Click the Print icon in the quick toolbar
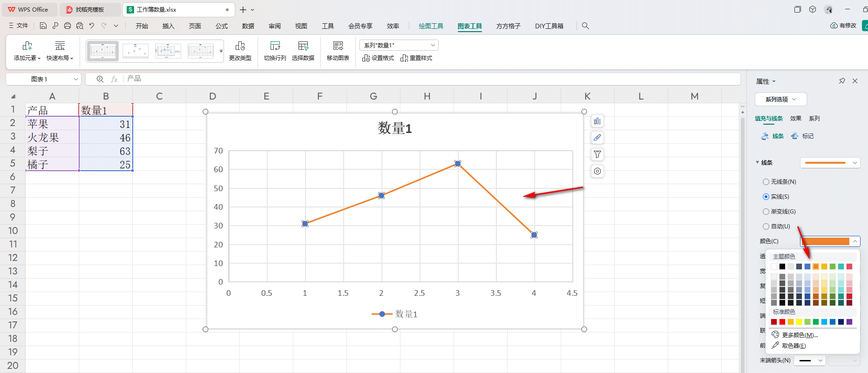The image size is (868, 373). (68, 26)
